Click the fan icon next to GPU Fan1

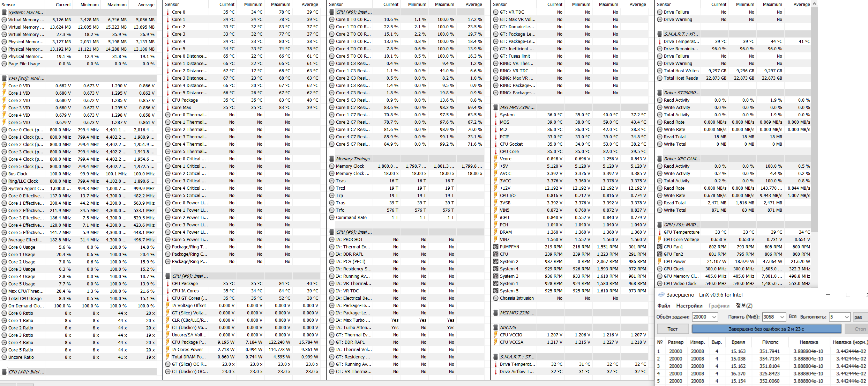(660, 247)
